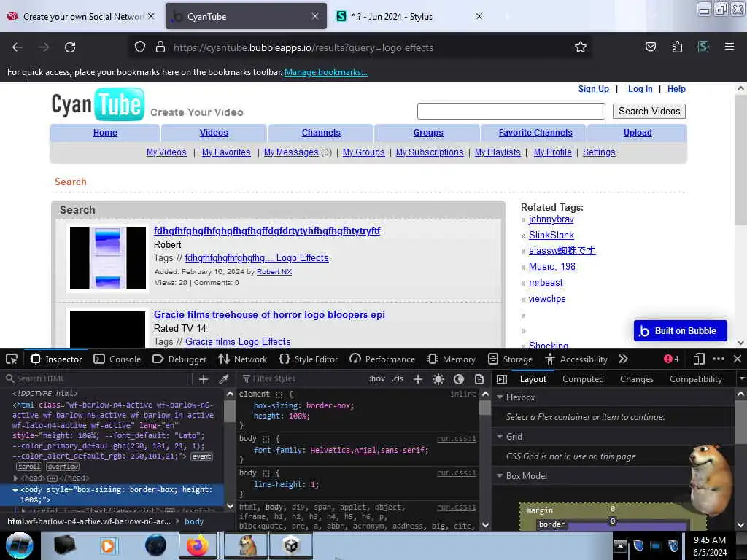Viewport: 747px width, 560px height.
Task: Click the Unity cube taskbar icon
Action: pos(291,545)
